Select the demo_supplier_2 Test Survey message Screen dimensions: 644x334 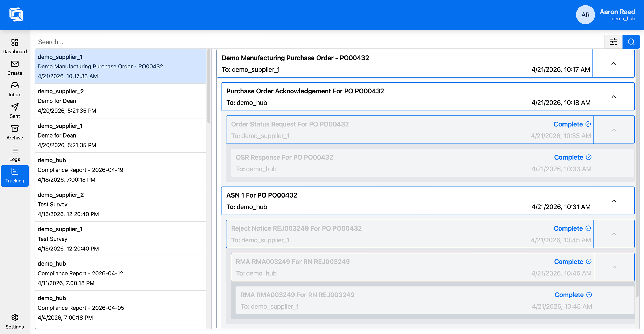tap(120, 204)
